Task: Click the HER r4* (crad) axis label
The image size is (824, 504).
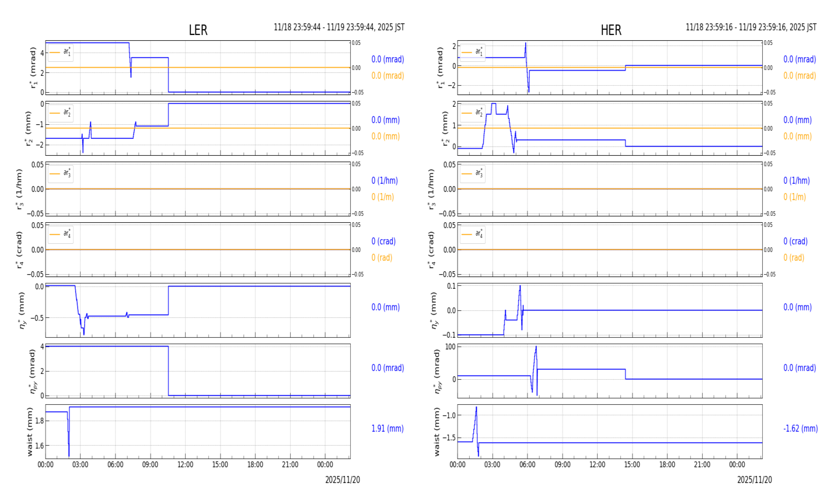Action: coord(431,250)
